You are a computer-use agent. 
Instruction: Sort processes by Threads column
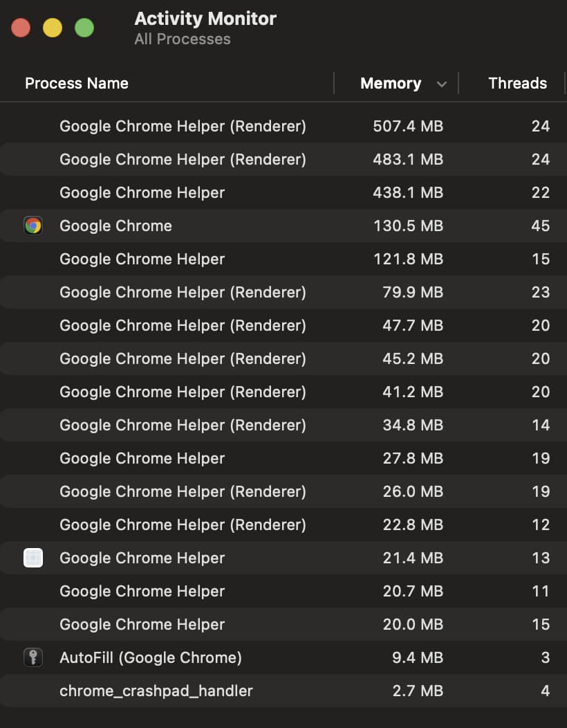click(518, 83)
